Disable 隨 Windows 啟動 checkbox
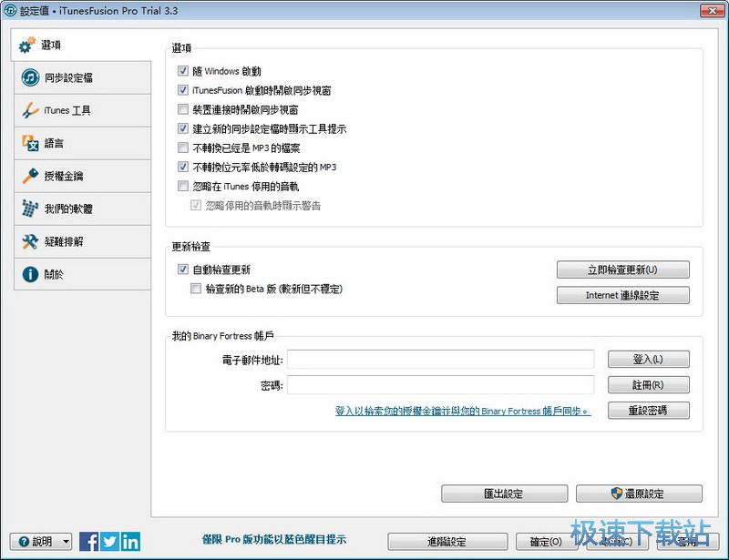Image resolution: width=729 pixels, height=560 pixels. tap(184, 70)
